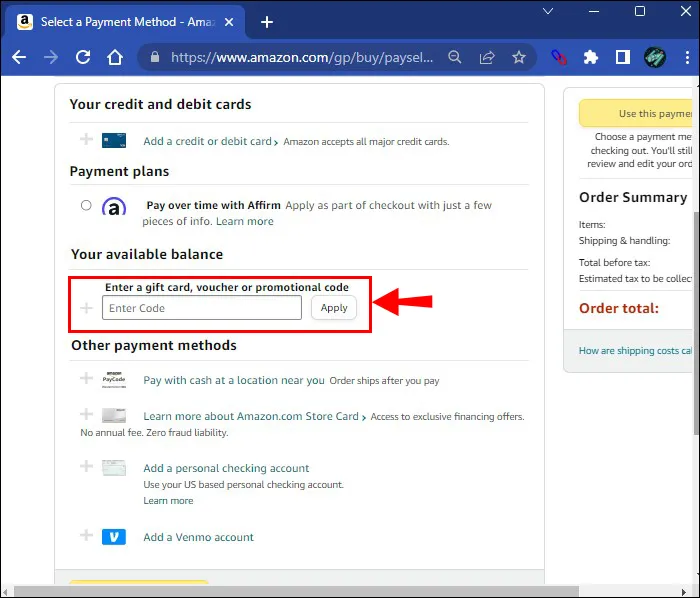Maximize the browser window
The width and height of the screenshot is (700, 598).
pyautogui.click(x=640, y=11)
